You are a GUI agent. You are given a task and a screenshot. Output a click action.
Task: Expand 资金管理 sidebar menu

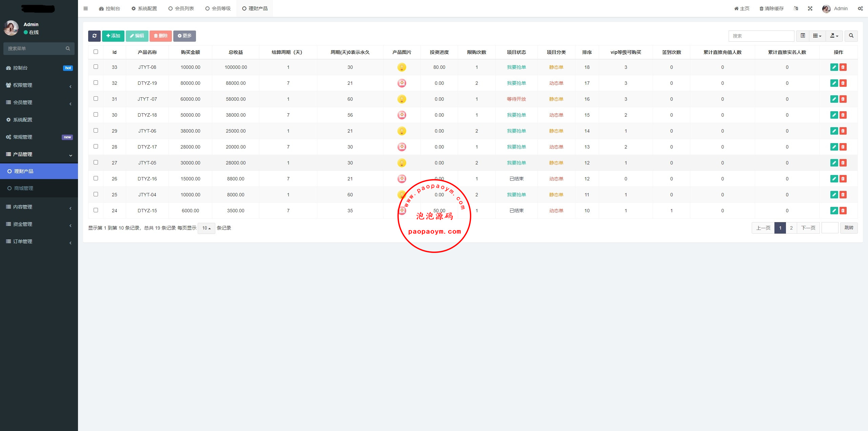39,224
